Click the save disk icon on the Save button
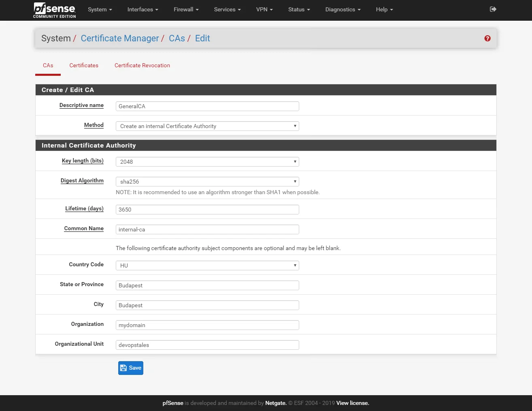Screen dimensions: 532x411 tap(124, 368)
